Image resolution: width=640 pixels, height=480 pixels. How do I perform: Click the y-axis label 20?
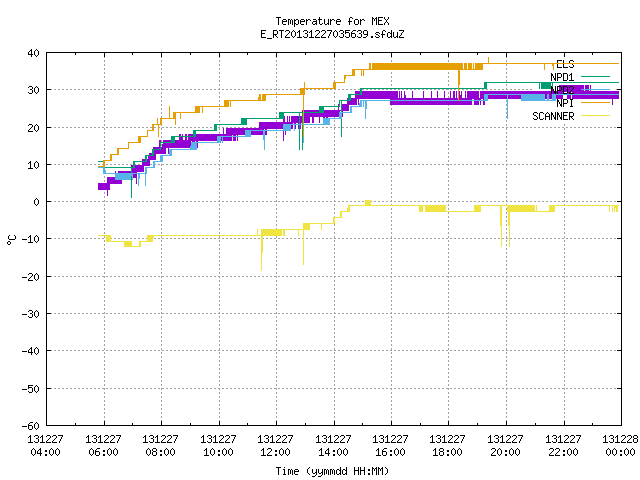(33, 128)
